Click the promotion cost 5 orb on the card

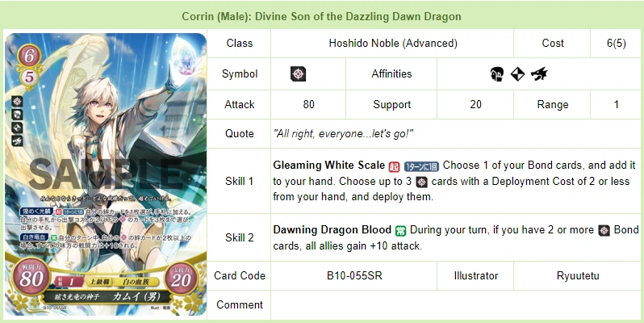[29, 77]
